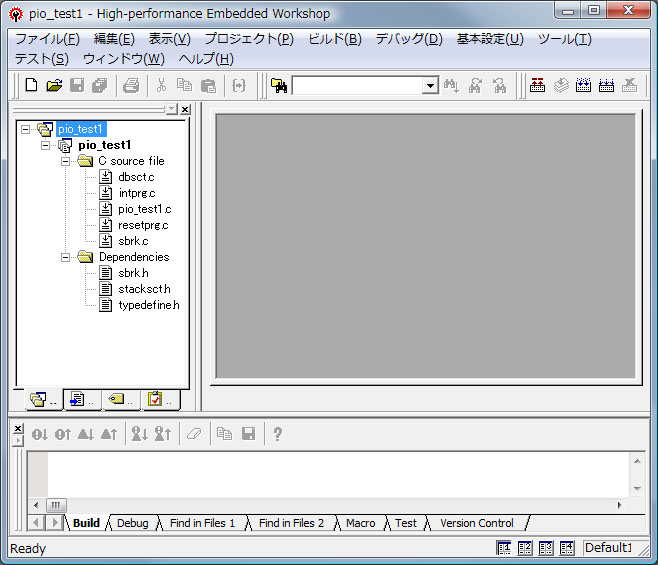Switch to window layout 2 in status bar
Image resolution: width=658 pixels, height=565 pixels.
526,548
